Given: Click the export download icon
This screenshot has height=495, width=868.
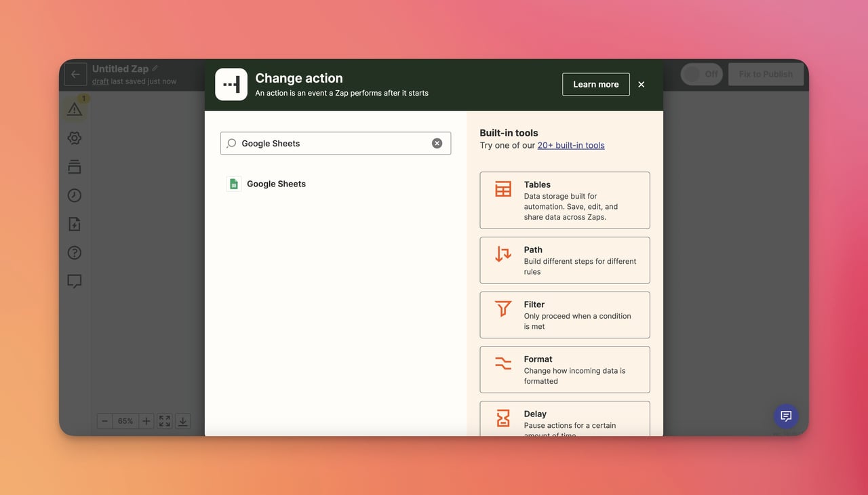Looking at the screenshot, I should [182, 421].
